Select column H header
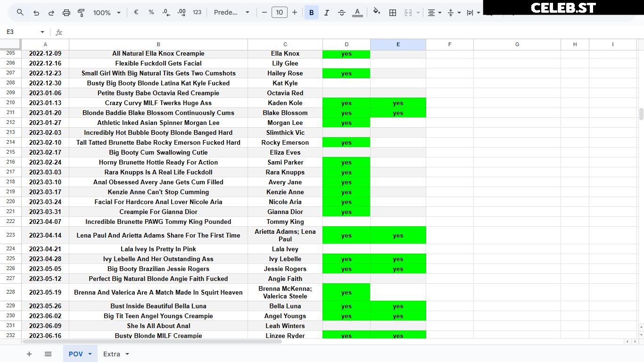The height and width of the screenshot is (362, 644). (575, 44)
